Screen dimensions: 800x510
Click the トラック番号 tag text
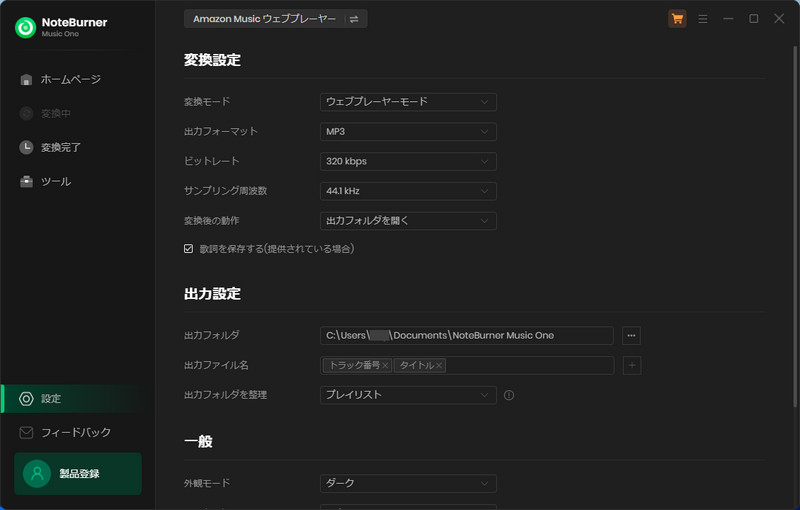coord(354,366)
